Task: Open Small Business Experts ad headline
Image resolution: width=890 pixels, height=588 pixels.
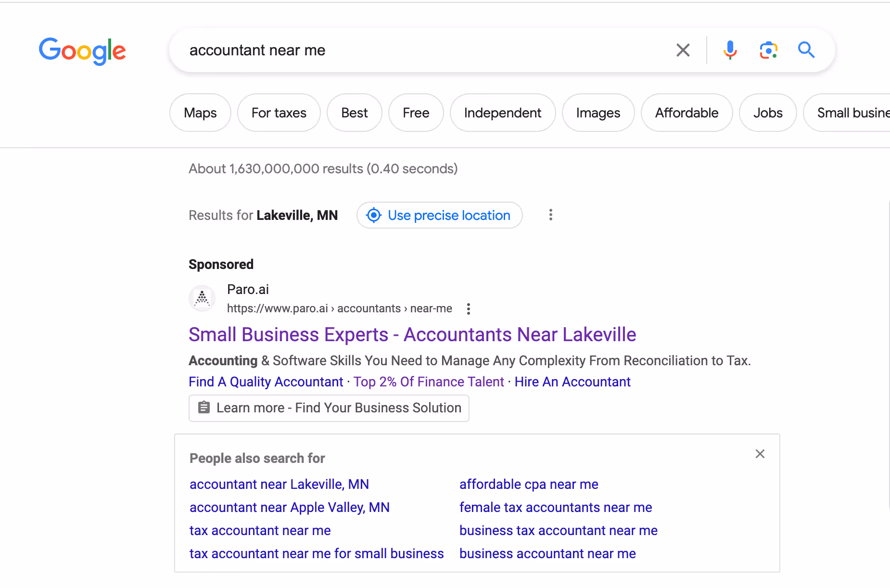Action: point(412,334)
